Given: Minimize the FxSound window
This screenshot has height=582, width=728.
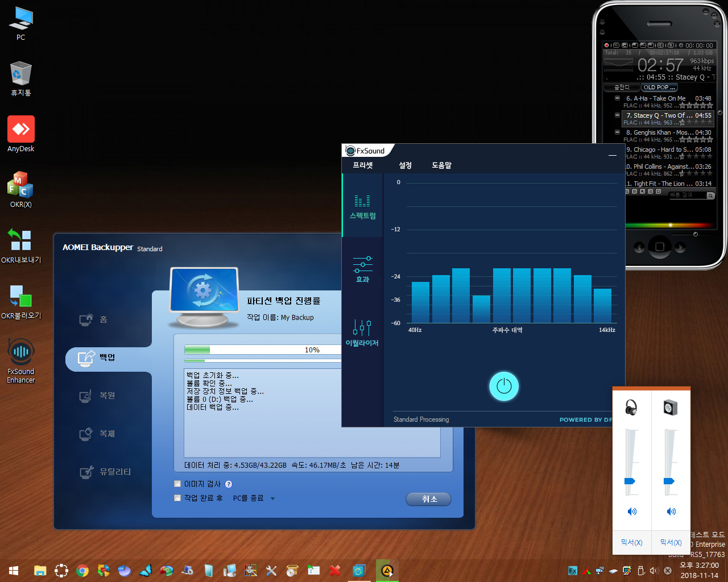Looking at the screenshot, I should coord(613,155).
